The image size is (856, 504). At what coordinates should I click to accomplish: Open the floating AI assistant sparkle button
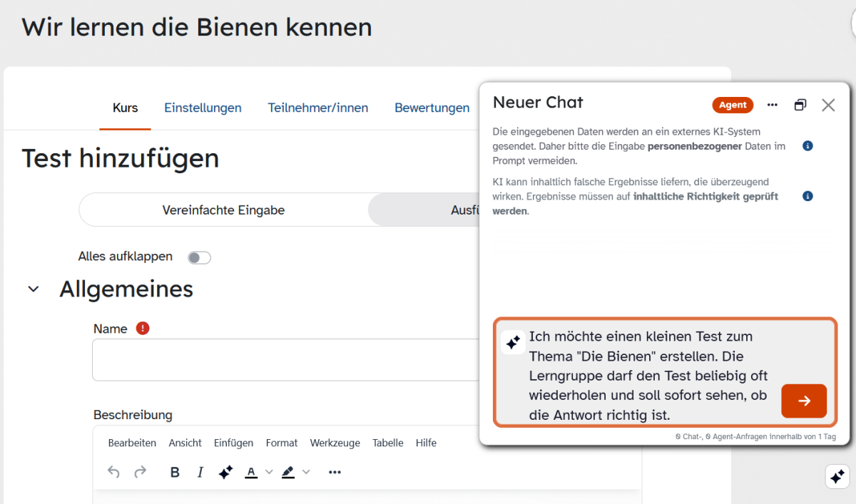(837, 476)
